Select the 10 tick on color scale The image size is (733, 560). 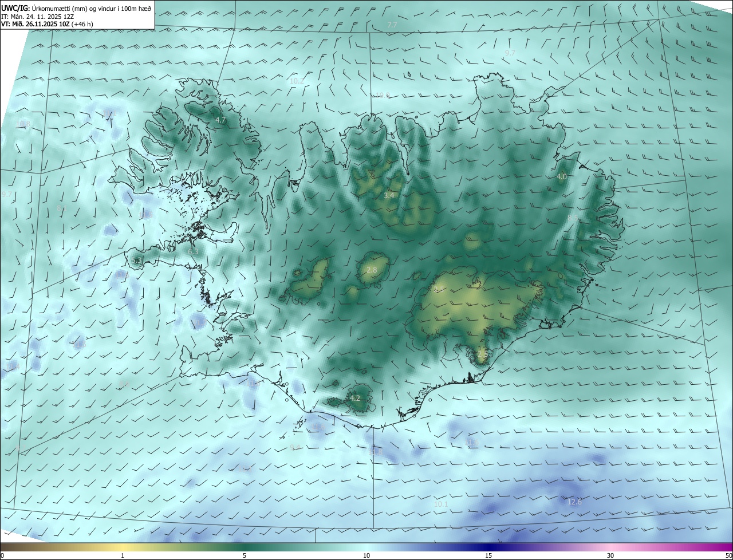[366, 555]
